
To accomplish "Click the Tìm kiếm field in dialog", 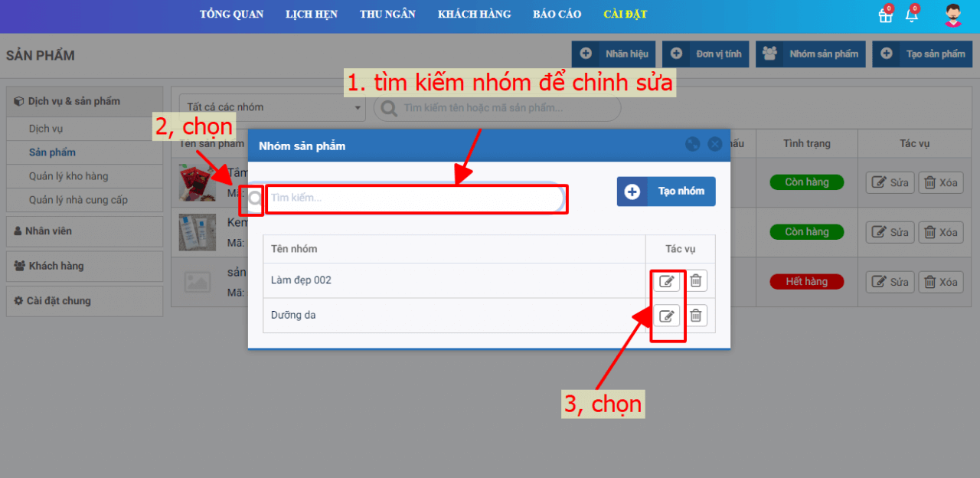I will click(413, 198).
